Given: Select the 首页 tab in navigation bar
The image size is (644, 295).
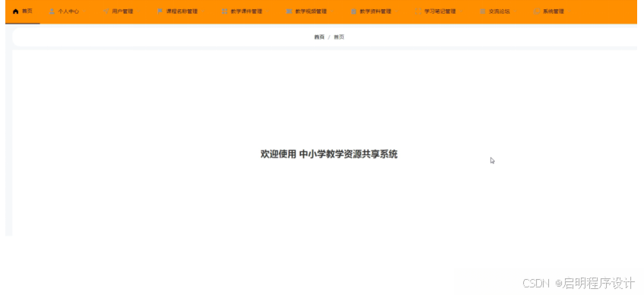Looking at the screenshot, I should pos(23,11).
